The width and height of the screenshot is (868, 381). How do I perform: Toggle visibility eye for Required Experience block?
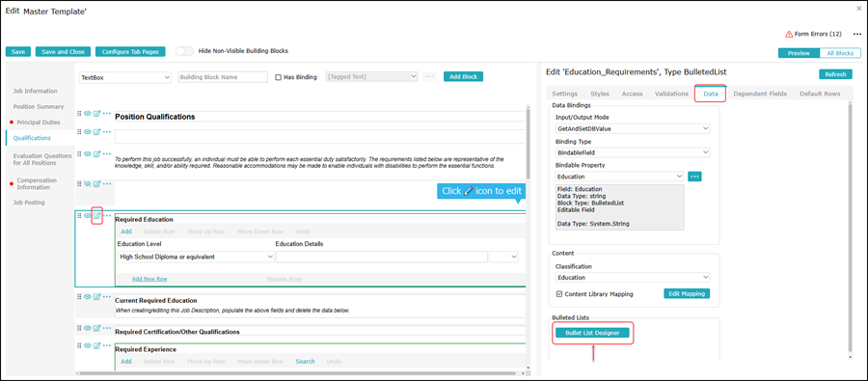[88, 345]
